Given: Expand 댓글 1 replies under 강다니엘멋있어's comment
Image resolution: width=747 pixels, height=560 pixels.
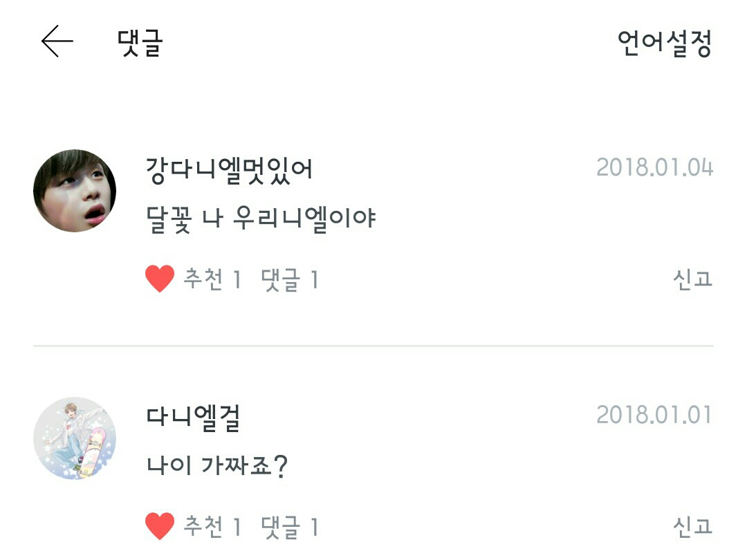Looking at the screenshot, I should coord(290,280).
